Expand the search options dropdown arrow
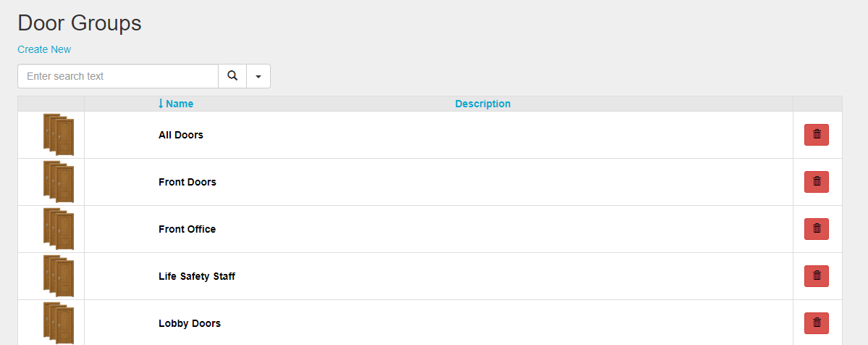Viewport: 868px width, 345px height. pos(258,76)
